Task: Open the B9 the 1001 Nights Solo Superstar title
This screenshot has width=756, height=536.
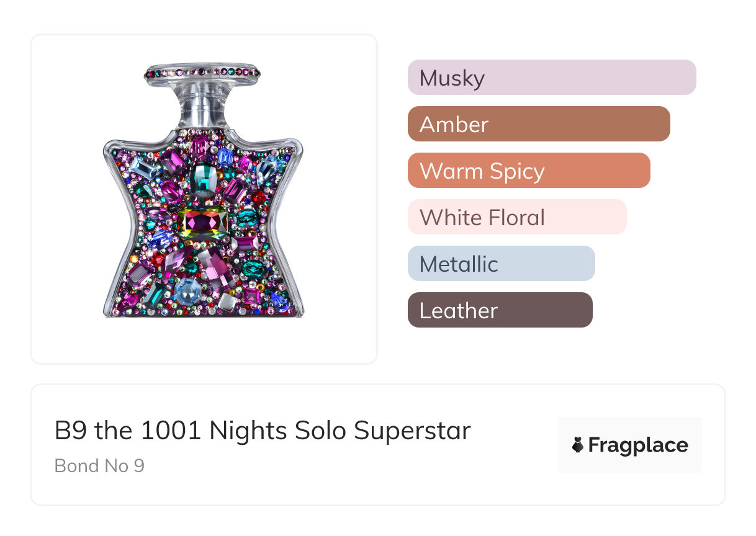Action: (x=263, y=431)
